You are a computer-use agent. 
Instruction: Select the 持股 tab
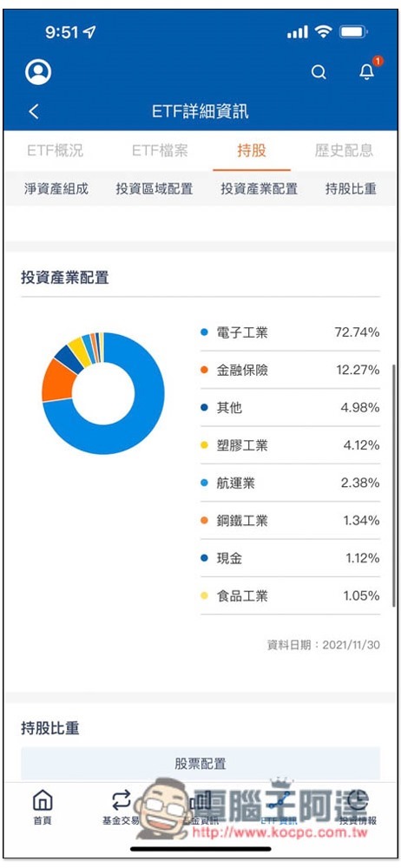click(x=252, y=150)
